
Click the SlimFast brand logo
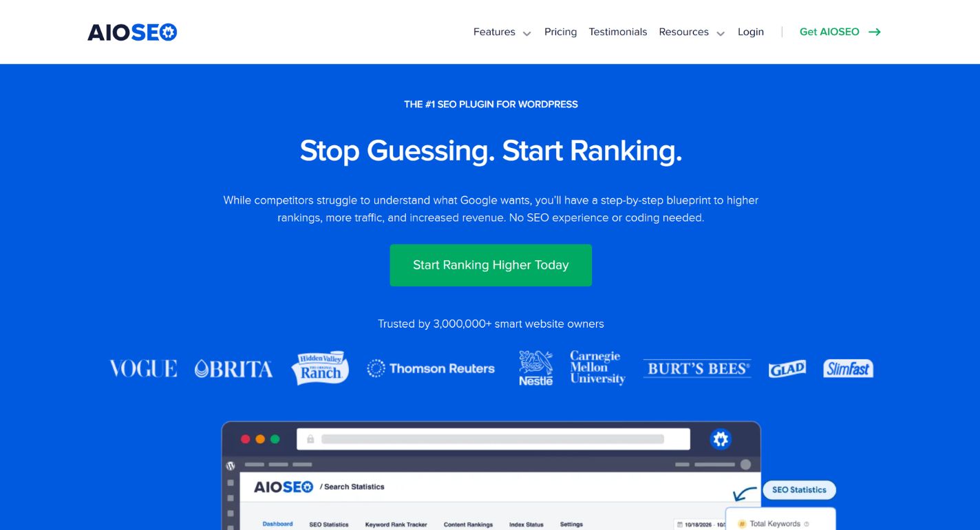pos(848,369)
